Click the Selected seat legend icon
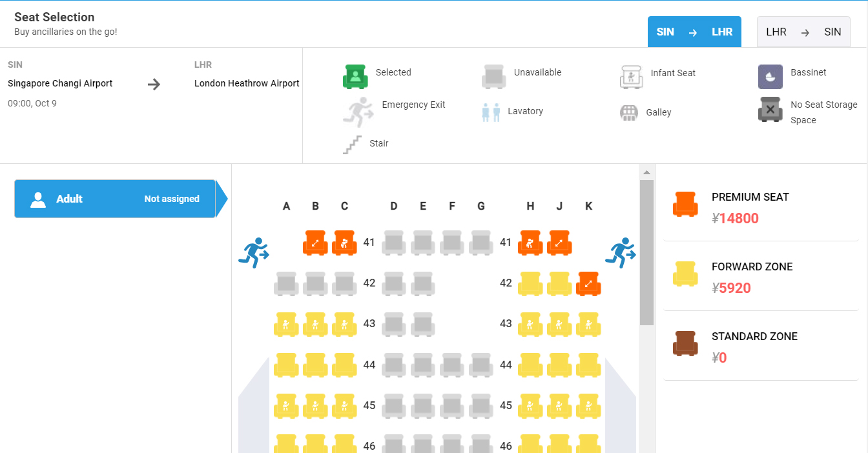This screenshot has width=868, height=453. click(x=355, y=76)
